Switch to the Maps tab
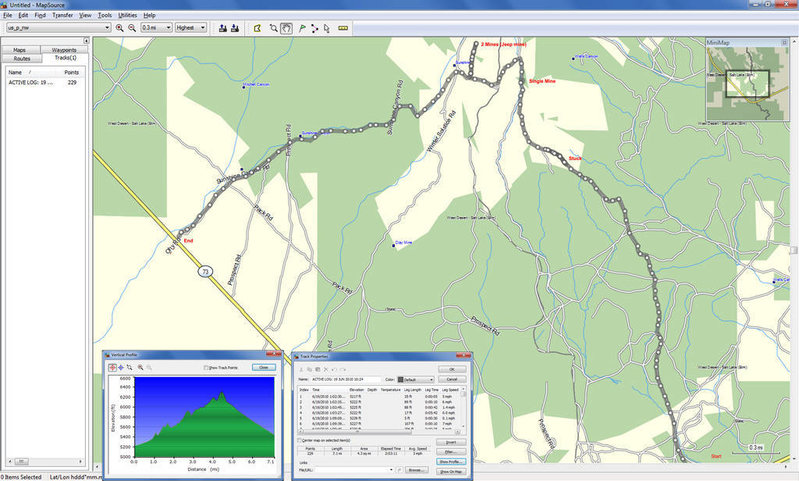 point(19,50)
